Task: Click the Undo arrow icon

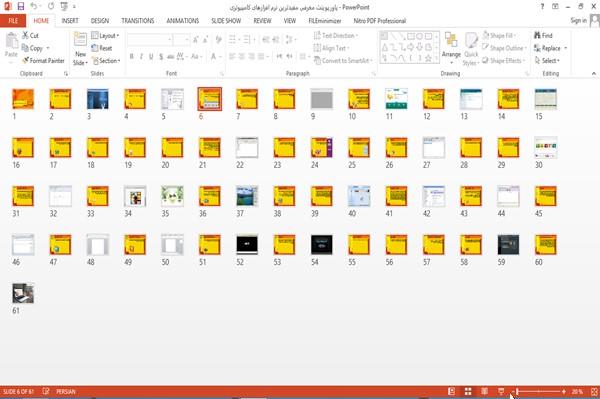Action: click(x=33, y=7)
